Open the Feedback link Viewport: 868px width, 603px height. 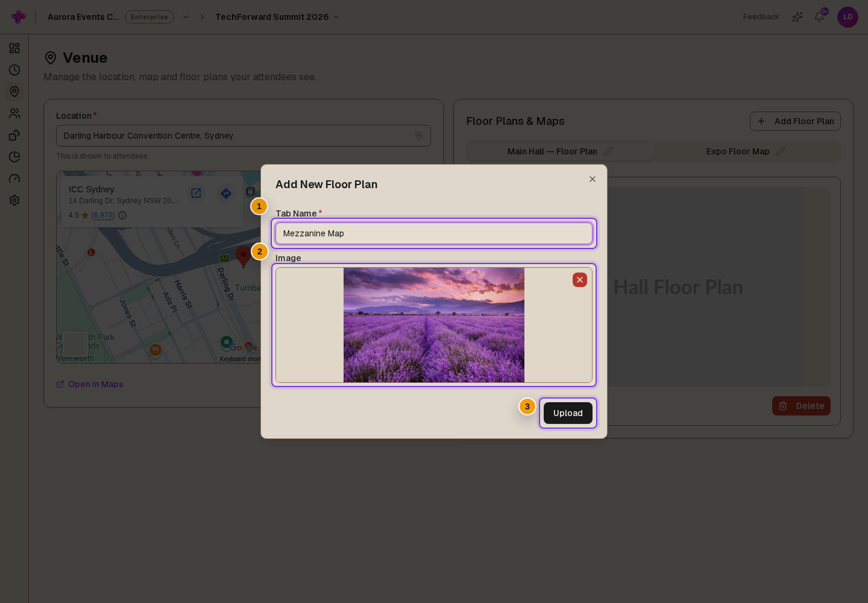pos(761,17)
